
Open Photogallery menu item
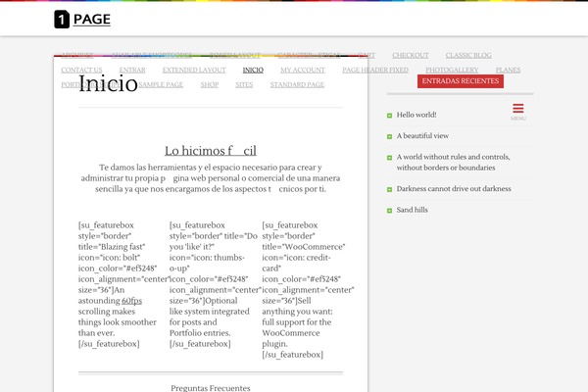coord(452,70)
